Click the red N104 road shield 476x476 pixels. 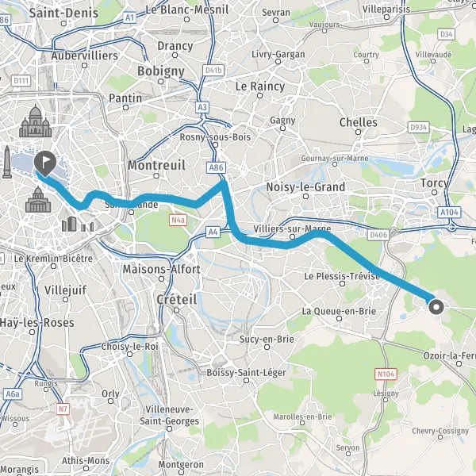tap(386, 374)
